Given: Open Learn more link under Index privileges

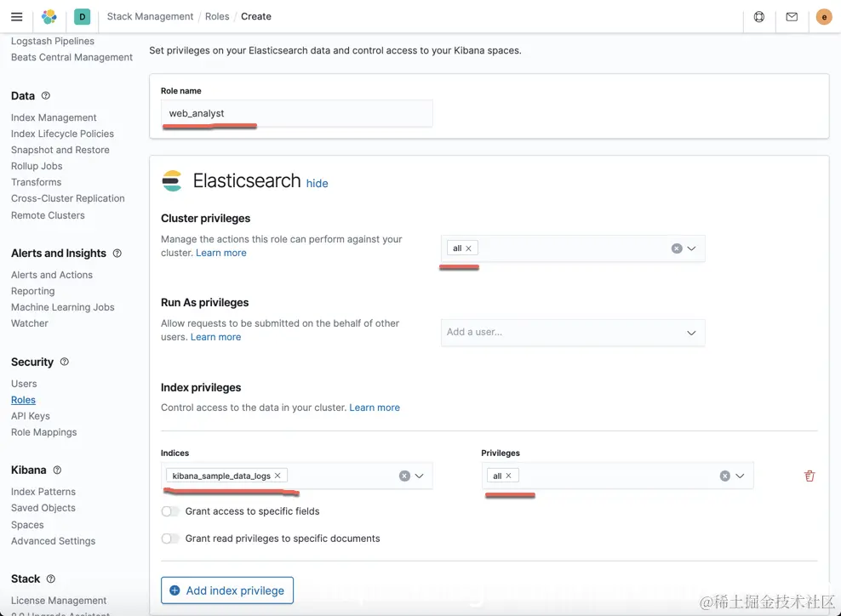Looking at the screenshot, I should point(375,408).
